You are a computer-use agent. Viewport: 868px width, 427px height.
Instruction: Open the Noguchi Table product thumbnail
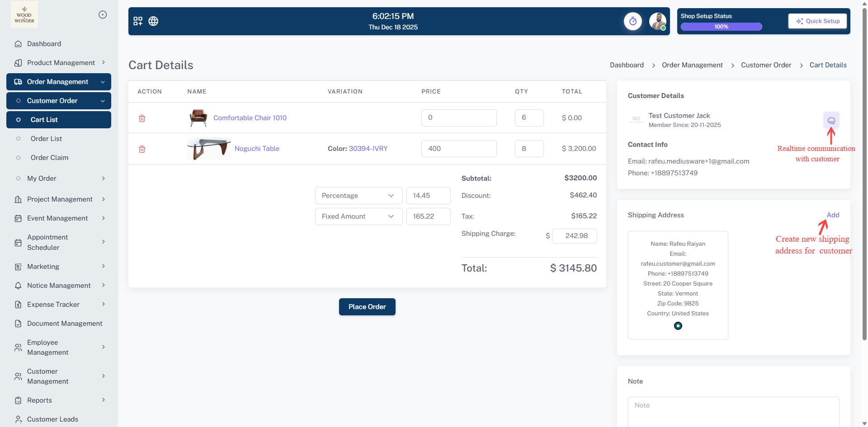click(x=209, y=149)
